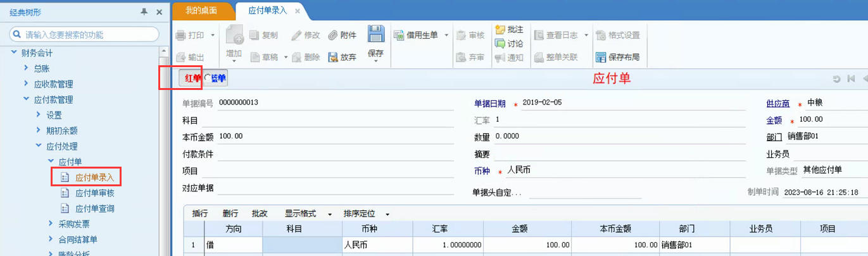Viewport: 868px width, 256px height.
Task: Close the 应付单录入 tab
Action: (x=298, y=11)
